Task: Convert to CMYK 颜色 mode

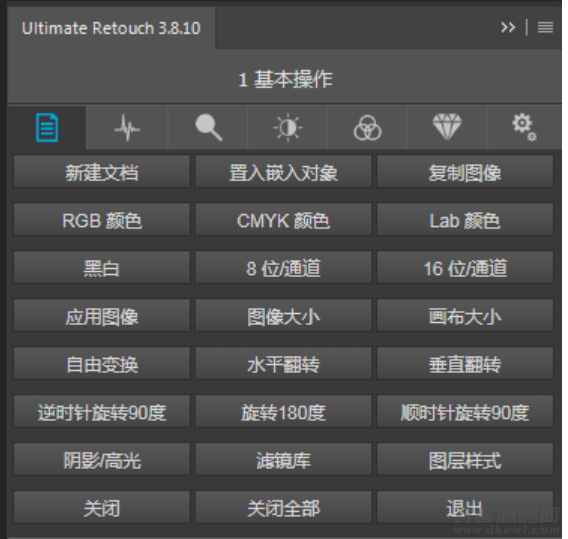Action: 283,220
